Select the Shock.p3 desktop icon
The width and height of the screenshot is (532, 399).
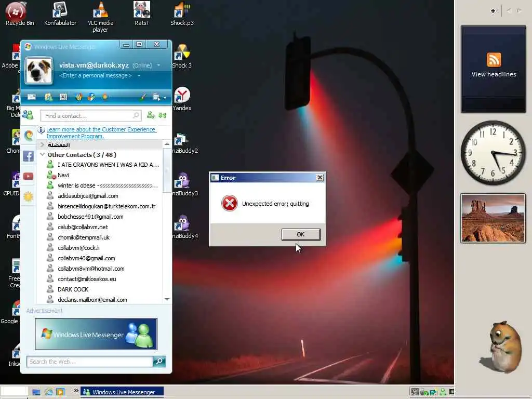182,14
